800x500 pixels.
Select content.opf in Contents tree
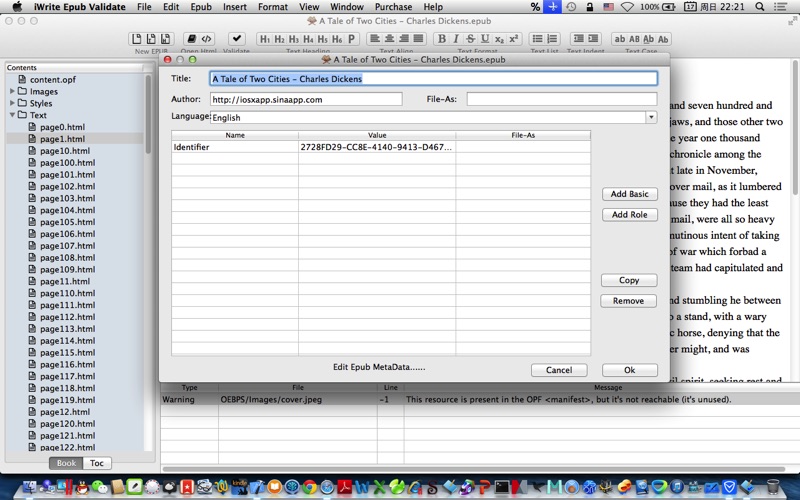point(53,80)
